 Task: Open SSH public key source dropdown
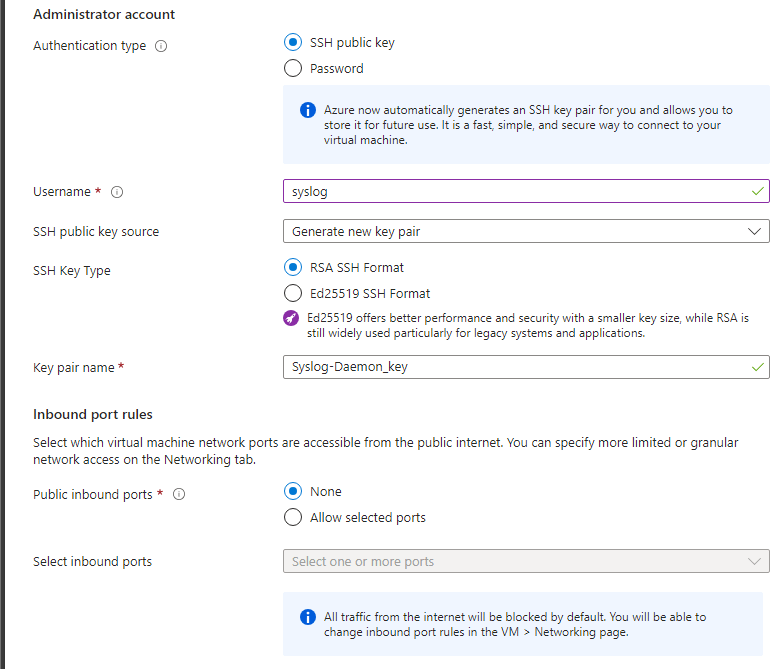tap(526, 231)
